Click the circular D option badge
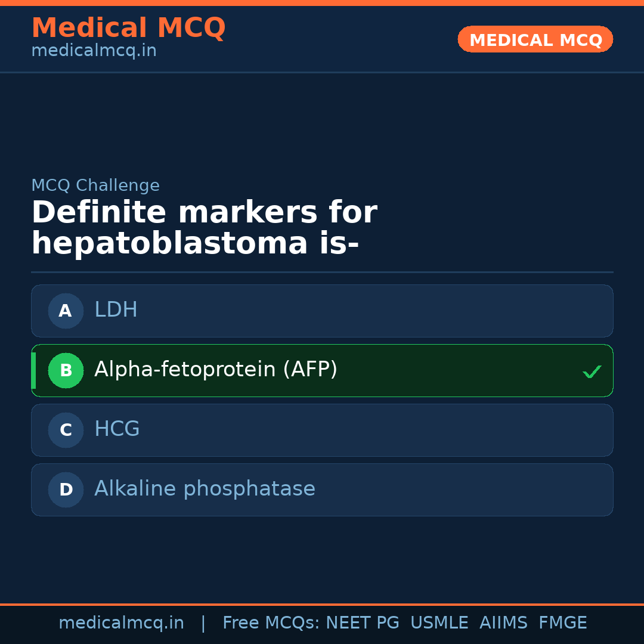 pyautogui.click(x=66, y=490)
